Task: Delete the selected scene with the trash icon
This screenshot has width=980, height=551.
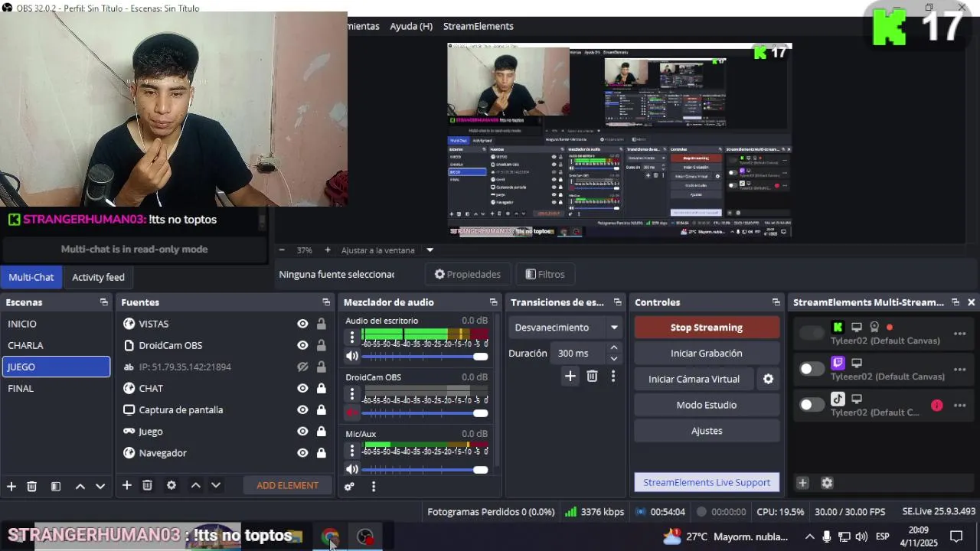Action: (32, 486)
